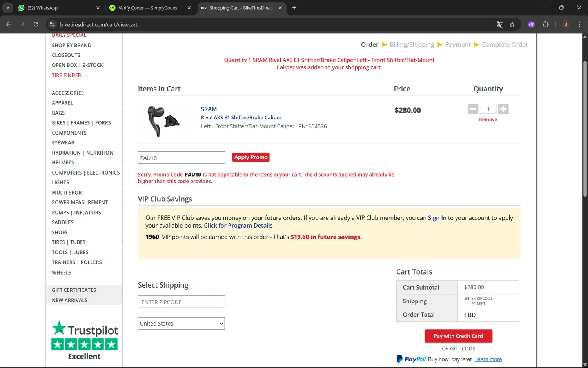This screenshot has height=368, width=588.
Task: Open the Extensions puzzle icon
Action: tap(545, 24)
